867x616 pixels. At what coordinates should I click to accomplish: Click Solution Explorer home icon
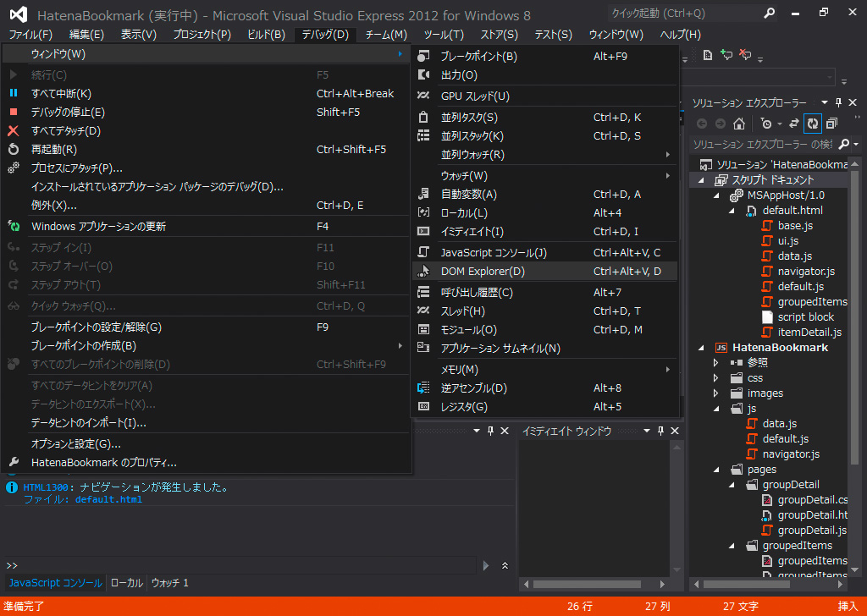coord(739,124)
